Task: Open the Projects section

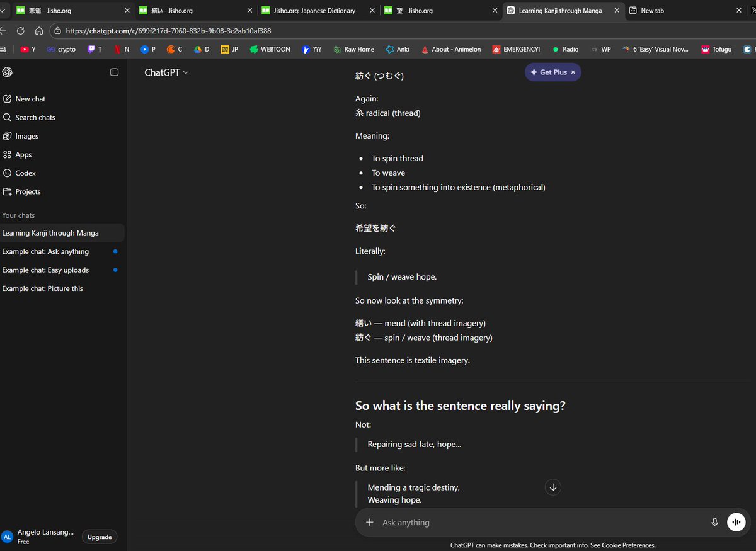Action: 22,192
